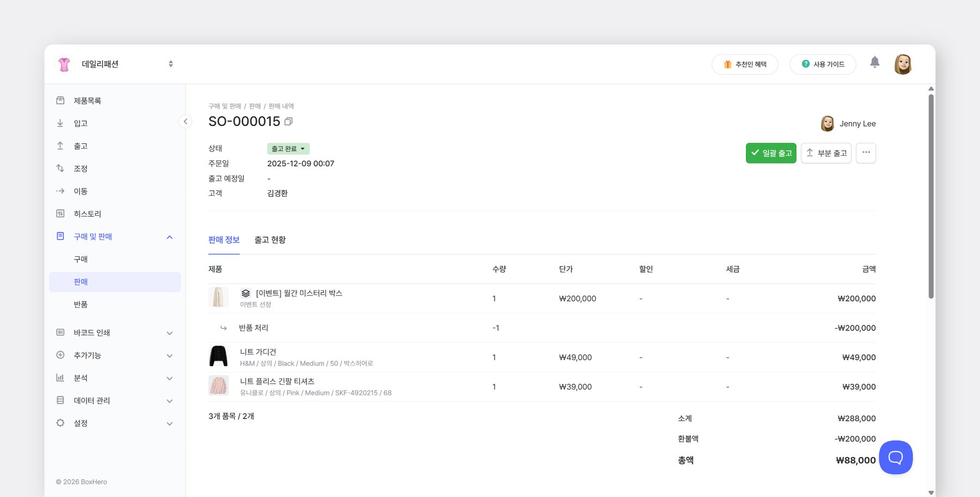Select the 조정 adjustment arrows icon
The width and height of the screenshot is (980, 497).
pos(60,168)
